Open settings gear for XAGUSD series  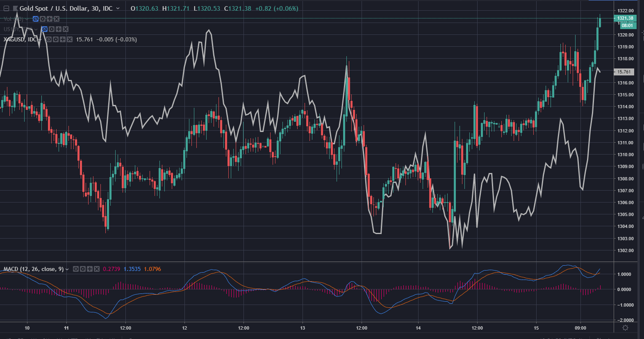pos(56,39)
